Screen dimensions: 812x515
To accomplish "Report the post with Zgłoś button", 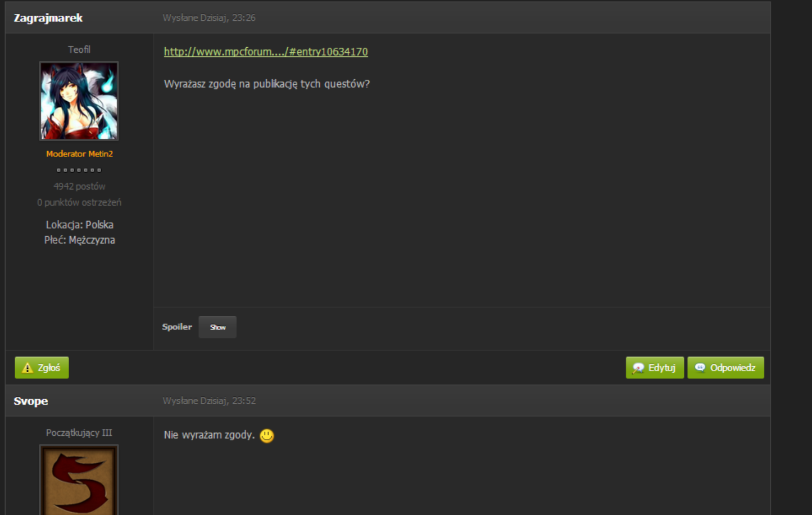I will pos(42,368).
